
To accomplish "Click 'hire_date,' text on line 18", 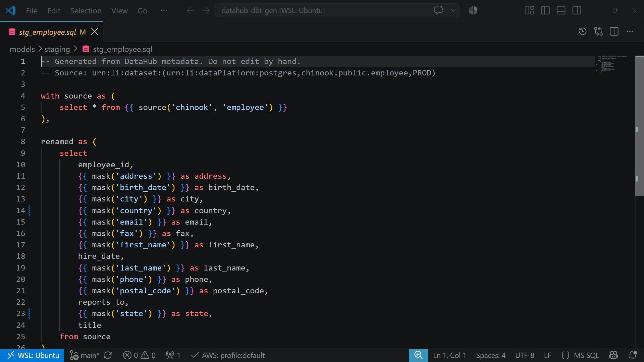I will click(x=101, y=256).
